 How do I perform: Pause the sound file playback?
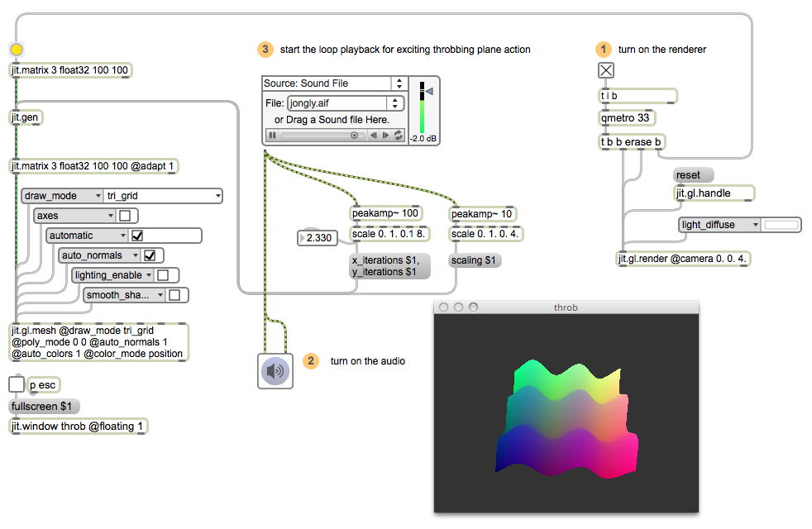coord(272,135)
